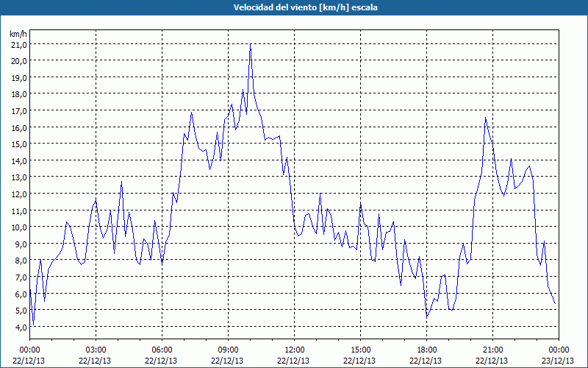Click the '06:00' time axis label

pos(162,350)
